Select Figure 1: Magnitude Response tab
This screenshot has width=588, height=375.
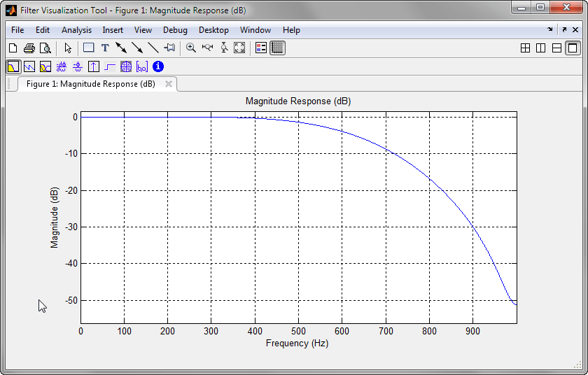pos(91,84)
